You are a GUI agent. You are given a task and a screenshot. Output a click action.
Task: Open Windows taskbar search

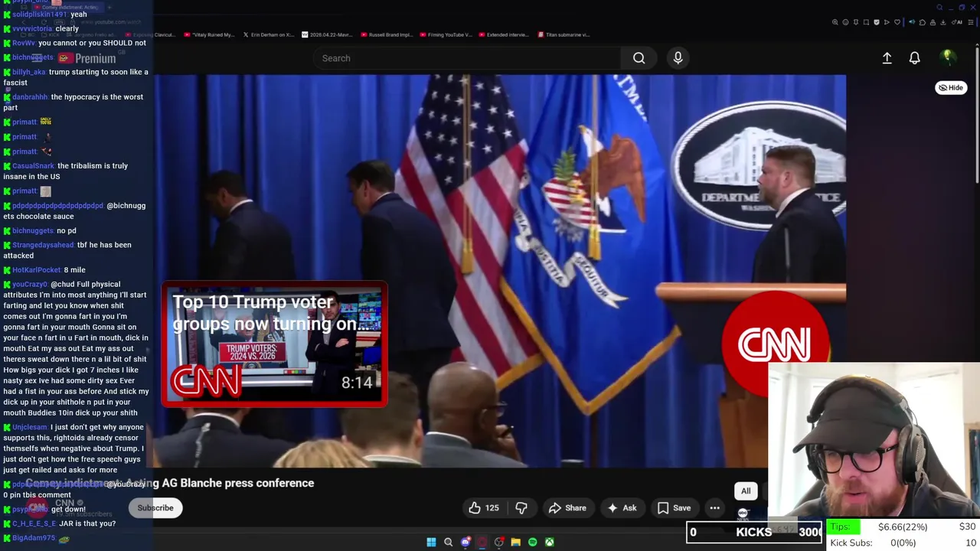[448, 543]
